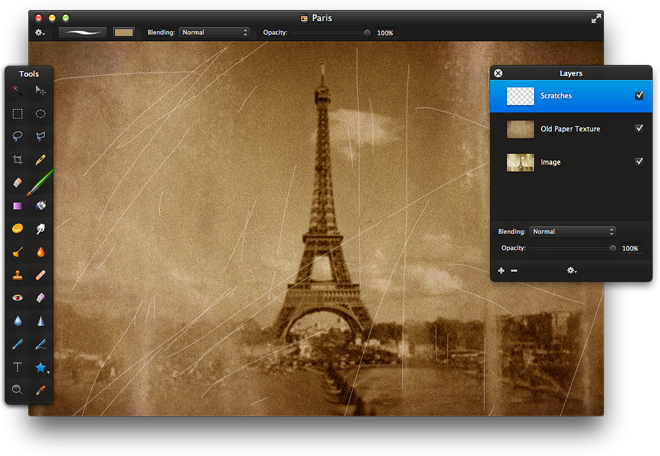Select the Elliptical Marquee tool
This screenshot has height=456, width=660.
tap(40, 114)
